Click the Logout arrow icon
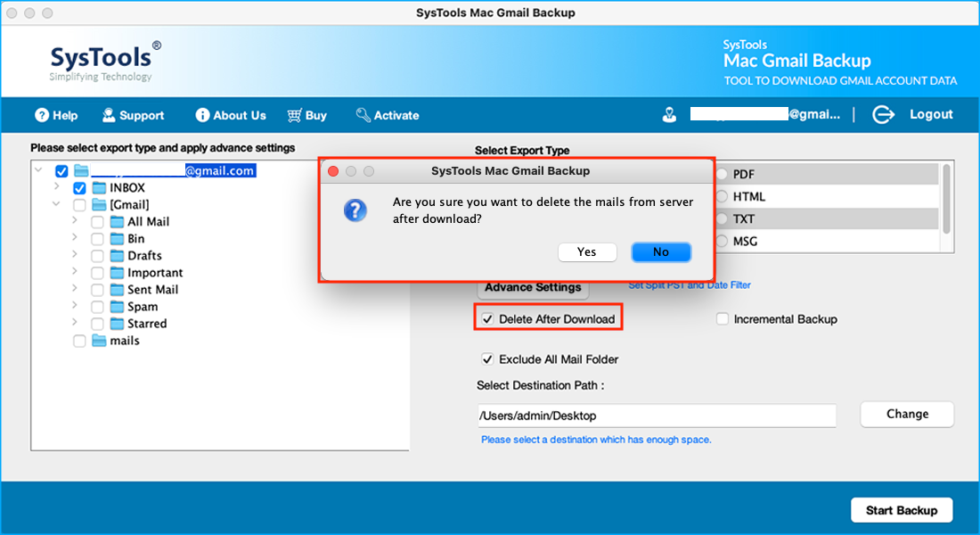 pos(883,114)
